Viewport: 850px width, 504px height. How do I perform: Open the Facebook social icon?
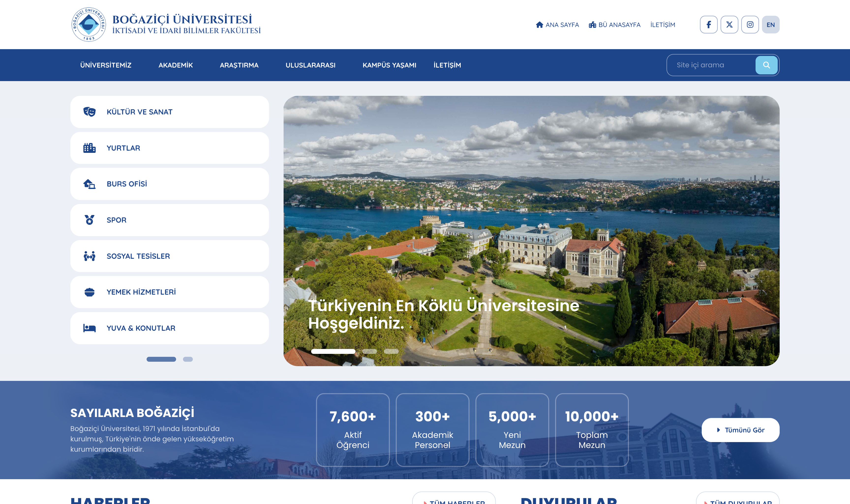click(x=709, y=25)
